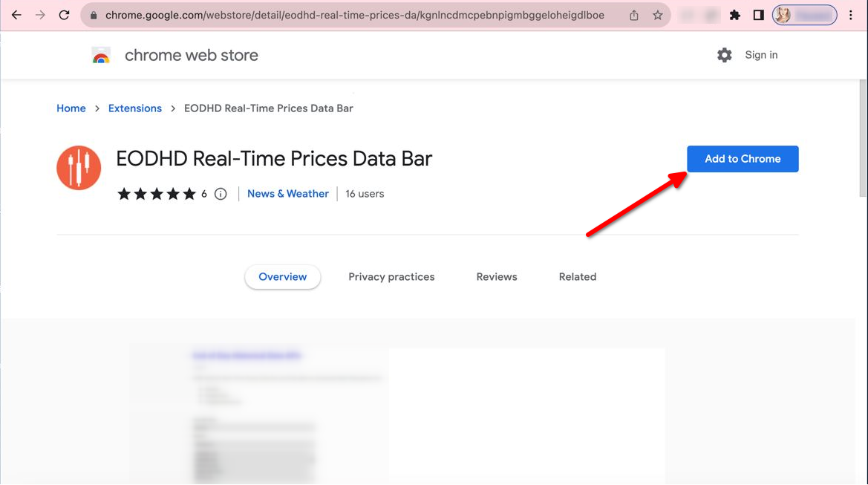This screenshot has width=868, height=485.
Task: Click the orange EODHD extension icon
Action: point(79,168)
